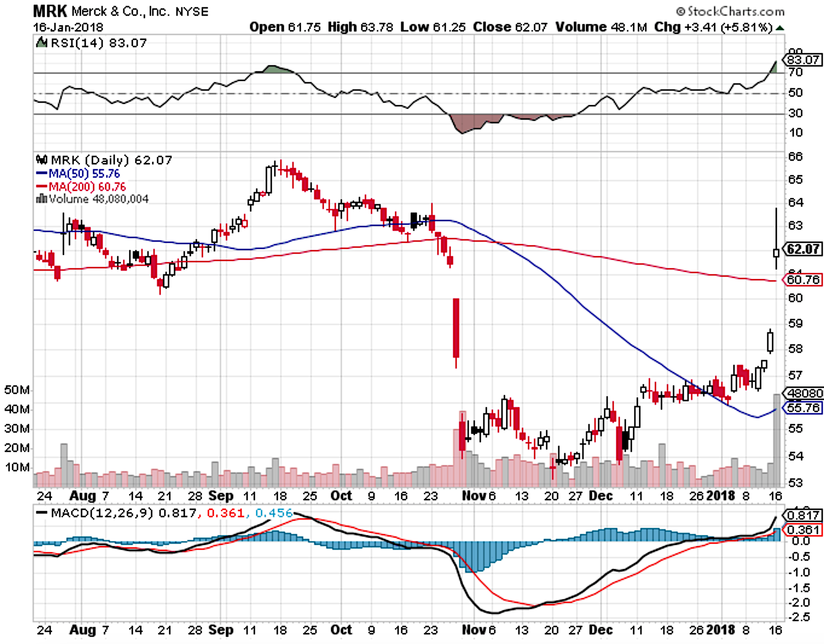Select the MRK ticker symbol in the title
The image size is (824, 644).
pos(50,11)
